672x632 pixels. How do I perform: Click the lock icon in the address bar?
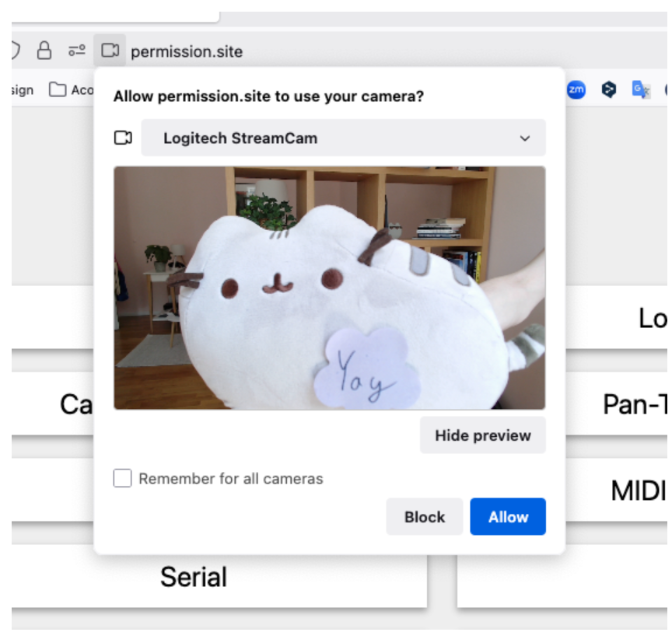(x=44, y=51)
